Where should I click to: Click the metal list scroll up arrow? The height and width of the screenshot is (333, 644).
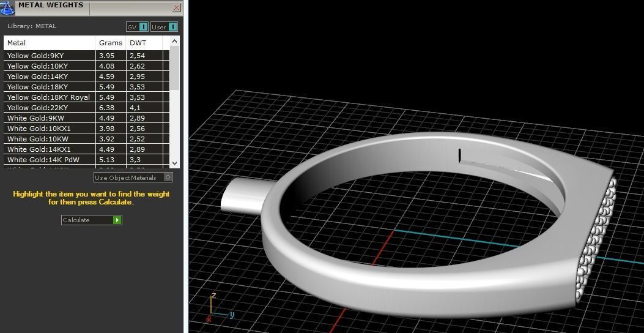pos(174,41)
